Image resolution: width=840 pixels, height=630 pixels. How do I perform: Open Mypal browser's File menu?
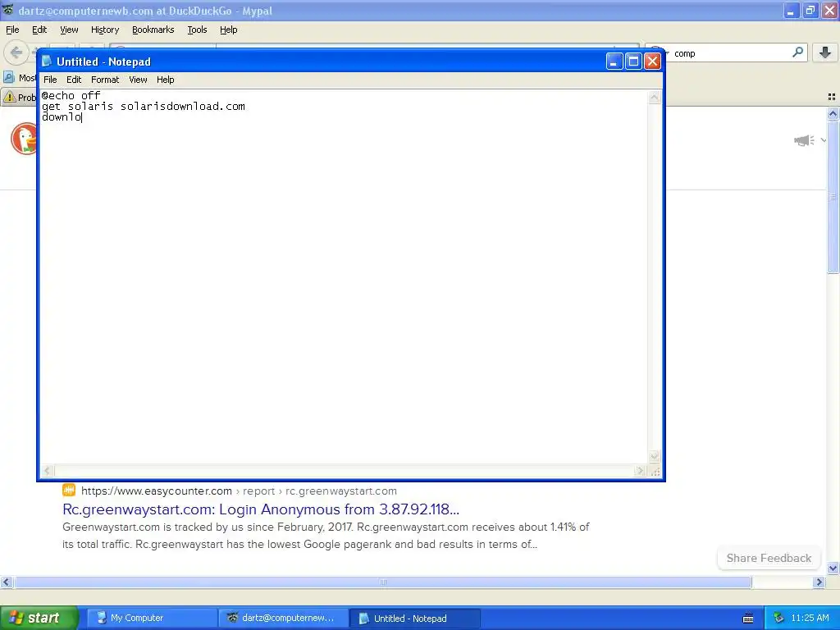(12, 30)
